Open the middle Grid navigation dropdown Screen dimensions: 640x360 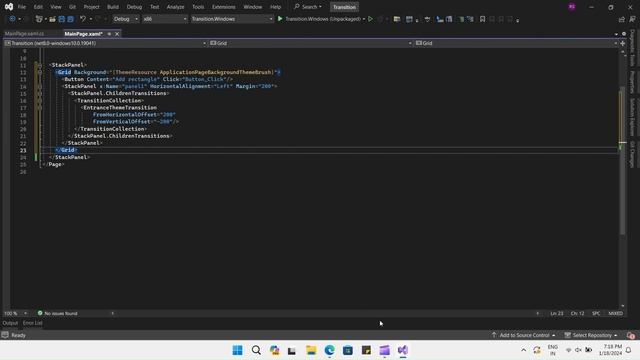click(311, 43)
